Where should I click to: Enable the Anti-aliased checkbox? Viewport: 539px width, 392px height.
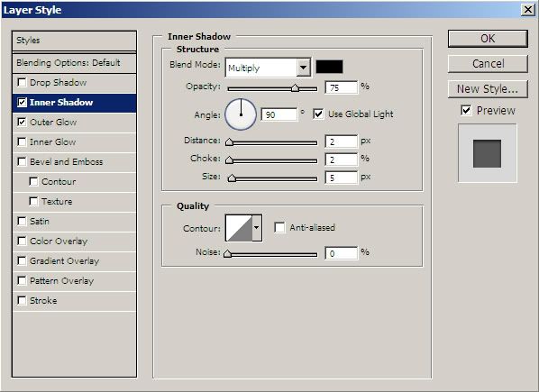point(279,227)
